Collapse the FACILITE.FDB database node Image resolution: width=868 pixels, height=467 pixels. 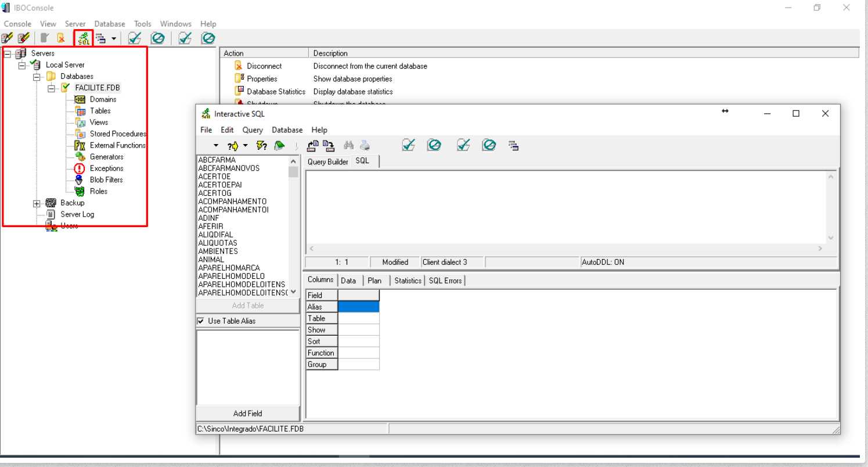(51, 88)
